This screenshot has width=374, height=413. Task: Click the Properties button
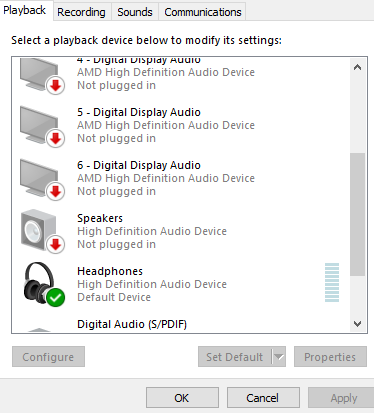[330, 357]
